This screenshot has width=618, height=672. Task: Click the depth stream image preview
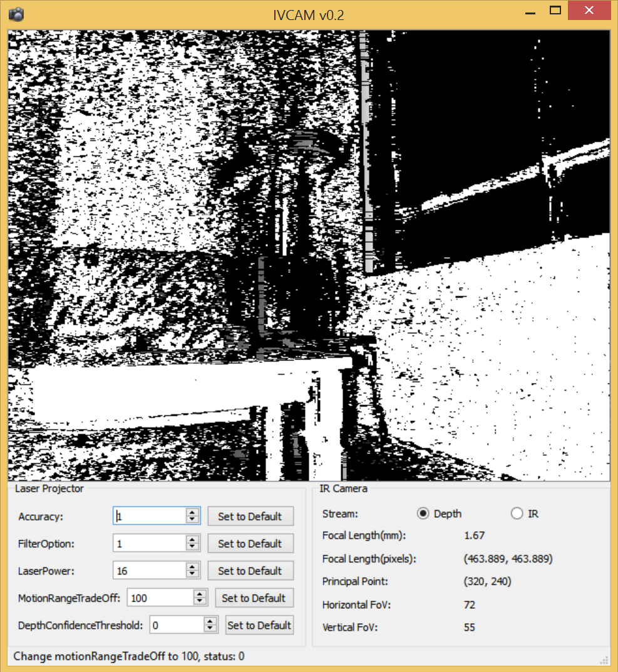308,255
